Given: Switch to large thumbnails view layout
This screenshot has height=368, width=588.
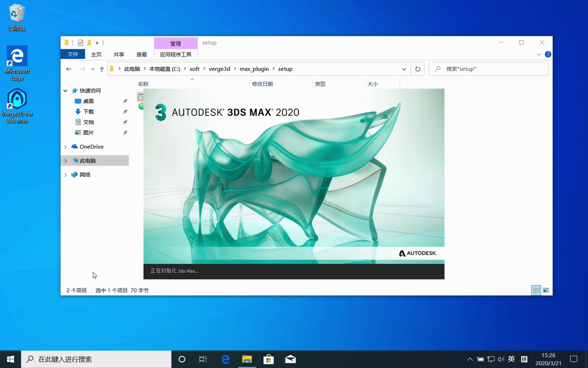Looking at the screenshot, I should pos(546,290).
